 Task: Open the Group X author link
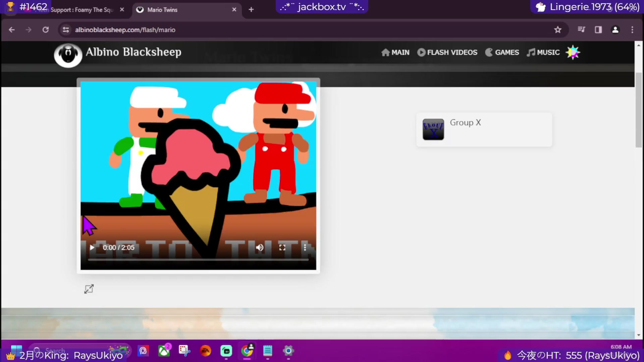[x=465, y=123]
